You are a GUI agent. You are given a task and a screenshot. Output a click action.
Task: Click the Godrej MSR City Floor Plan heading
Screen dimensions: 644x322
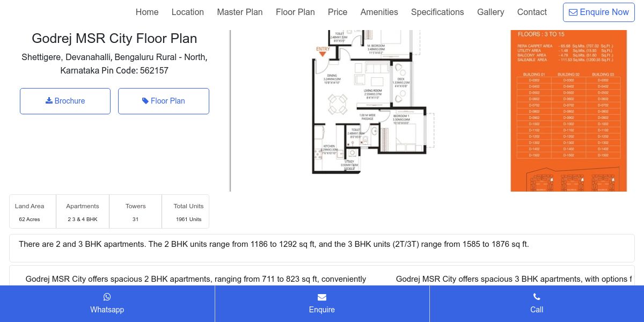[114, 39]
